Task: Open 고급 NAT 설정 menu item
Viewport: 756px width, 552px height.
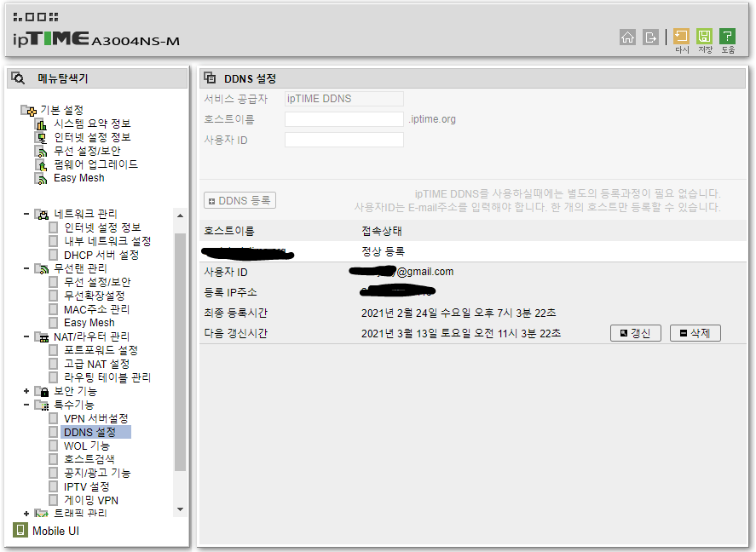Action: point(96,364)
